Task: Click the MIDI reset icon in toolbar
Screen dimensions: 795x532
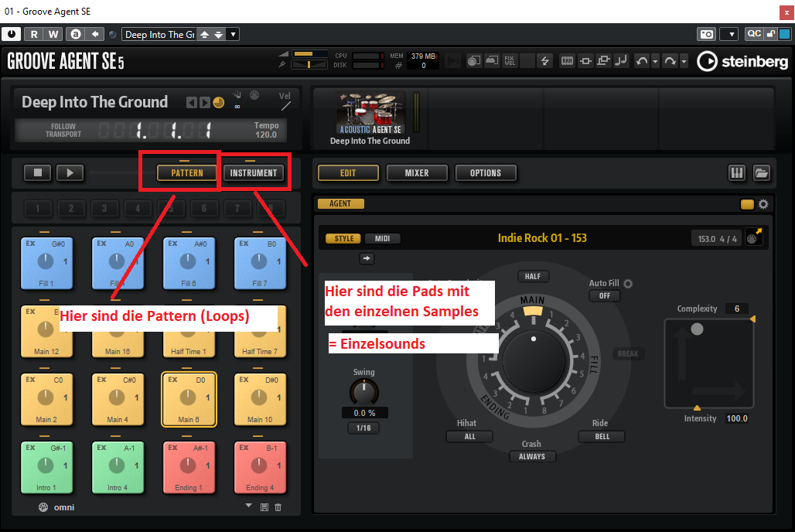Action: pos(473,61)
